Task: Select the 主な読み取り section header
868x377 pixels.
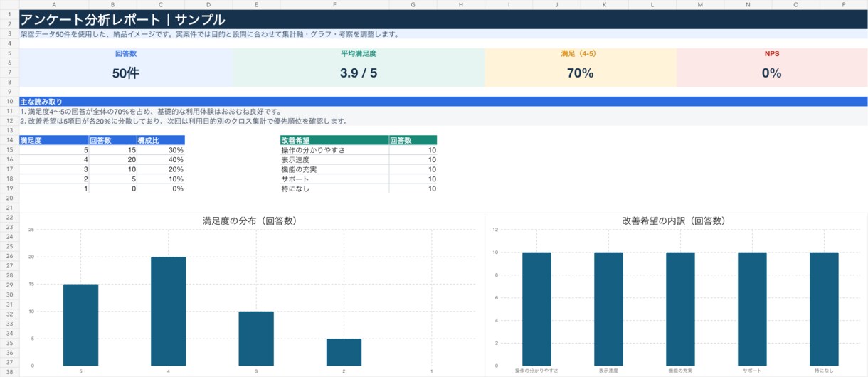Action: (x=443, y=102)
